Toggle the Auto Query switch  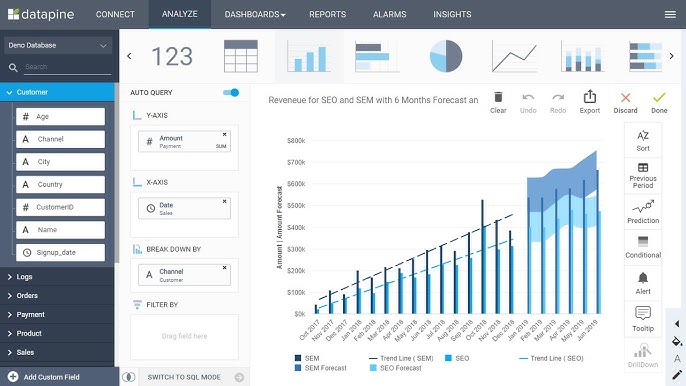[x=231, y=92]
